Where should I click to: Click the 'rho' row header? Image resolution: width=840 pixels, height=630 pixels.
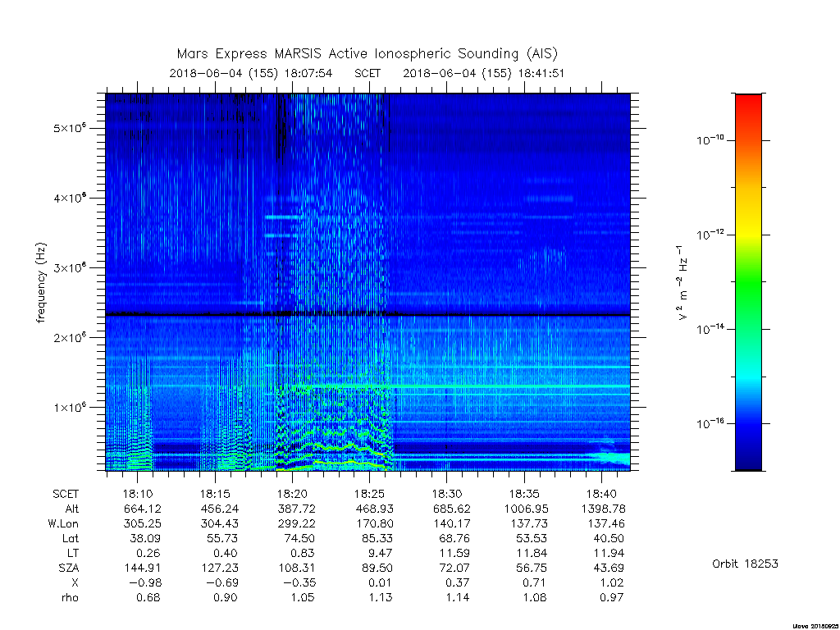70,597
